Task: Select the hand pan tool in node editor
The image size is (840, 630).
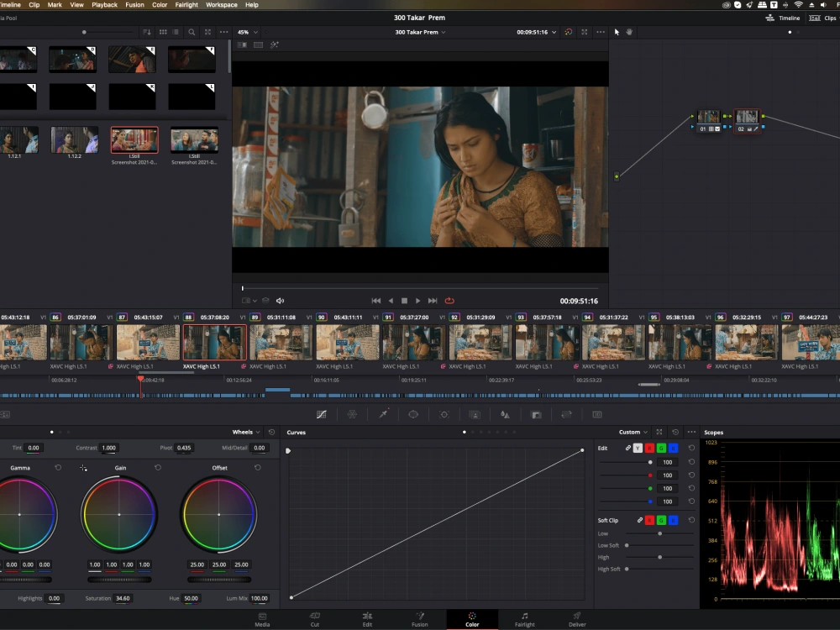Action: (x=629, y=32)
